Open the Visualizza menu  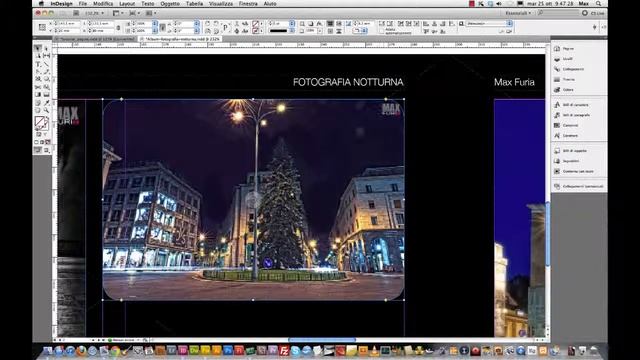221,4
